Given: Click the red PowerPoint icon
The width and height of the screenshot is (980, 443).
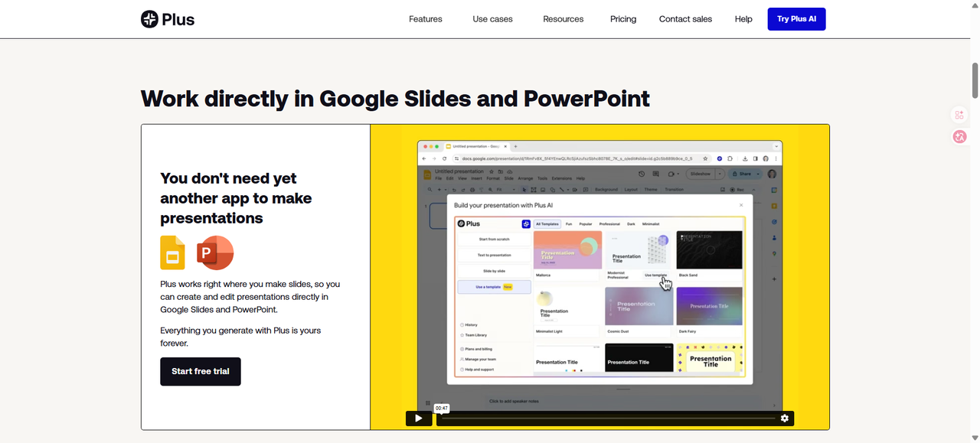Looking at the screenshot, I should pyautogui.click(x=215, y=252).
